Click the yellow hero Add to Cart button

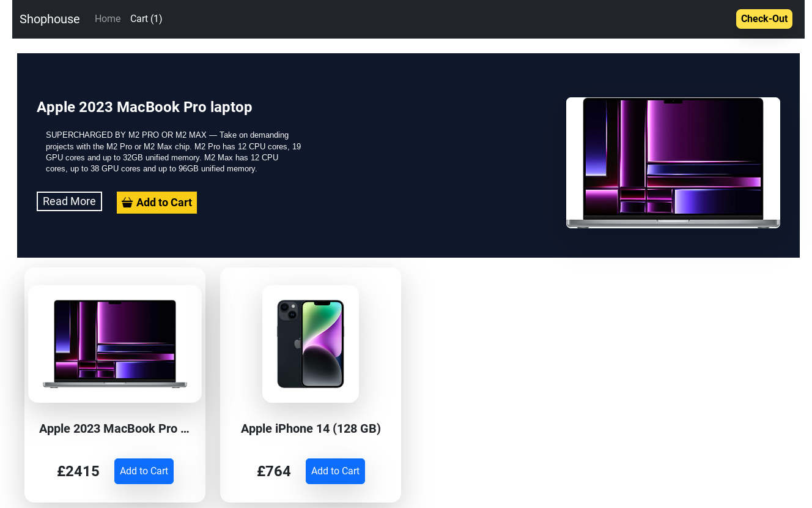click(157, 203)
